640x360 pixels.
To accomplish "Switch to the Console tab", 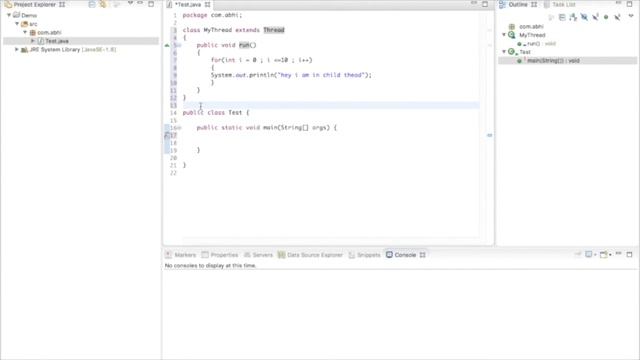I will [x=401, y=255].
